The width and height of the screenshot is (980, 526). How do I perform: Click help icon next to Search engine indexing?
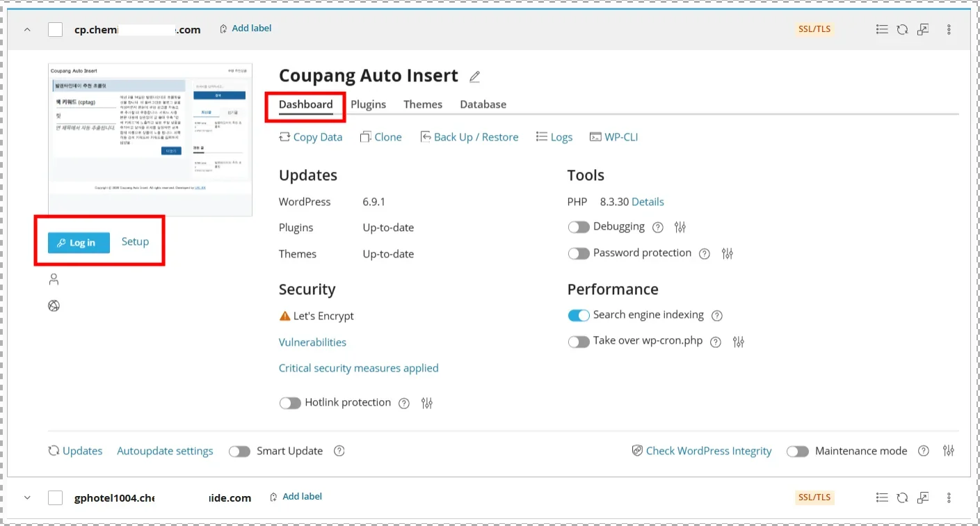click(717, 315)
